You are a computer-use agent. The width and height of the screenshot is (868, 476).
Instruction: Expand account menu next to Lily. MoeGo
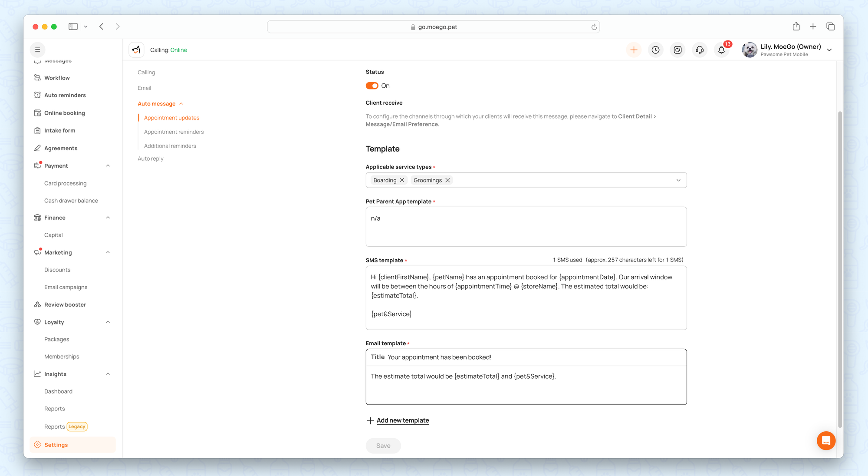pyautogui.click(x=829, y=50)
